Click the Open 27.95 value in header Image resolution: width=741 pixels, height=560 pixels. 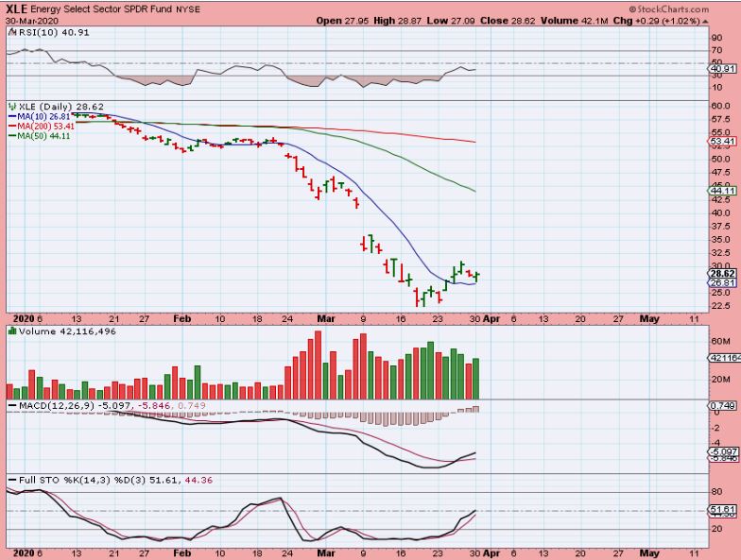click(342, 21)
